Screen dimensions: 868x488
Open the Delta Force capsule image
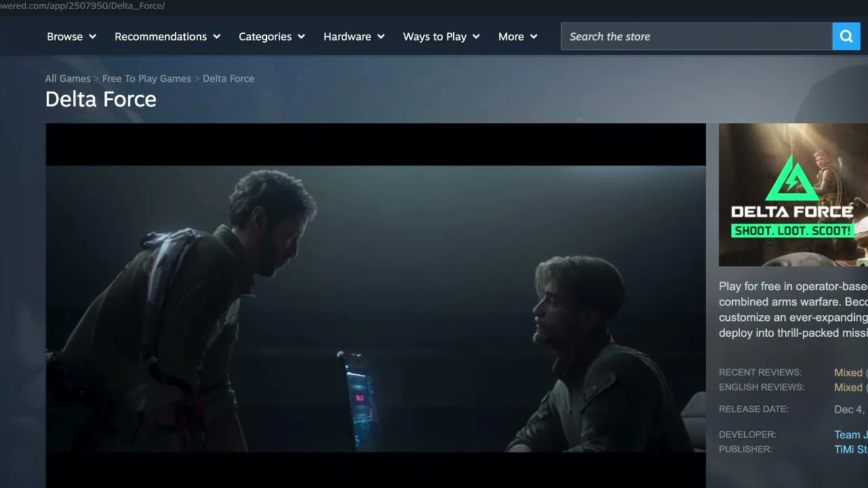[x=793, y=195]
